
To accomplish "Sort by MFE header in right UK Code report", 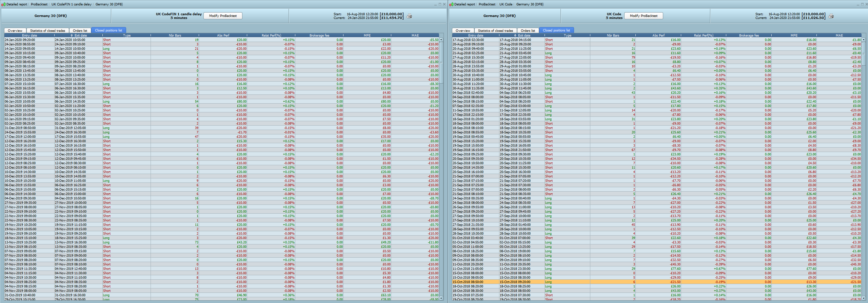I will point(794,35).
